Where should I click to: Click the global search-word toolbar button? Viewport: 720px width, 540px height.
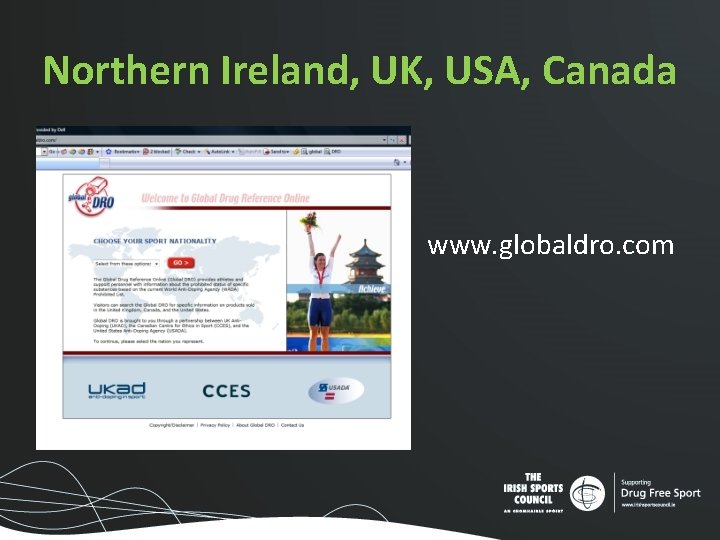(x=312, y=152)
